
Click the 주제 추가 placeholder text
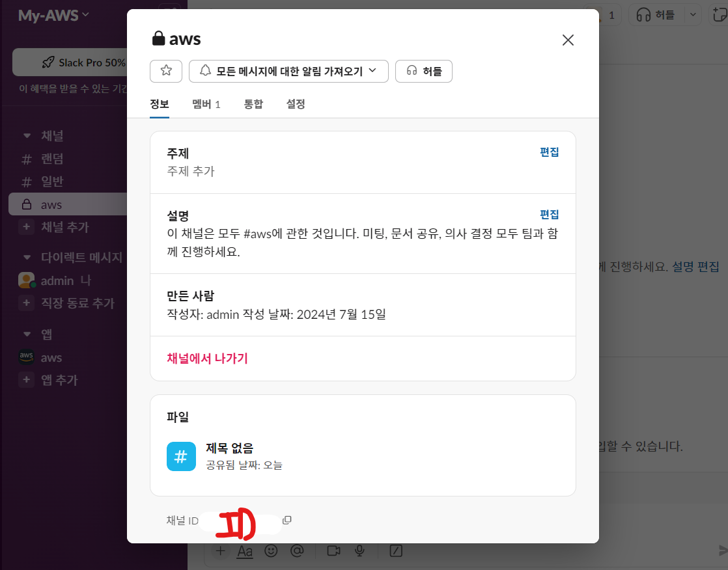tap(190, 172)
